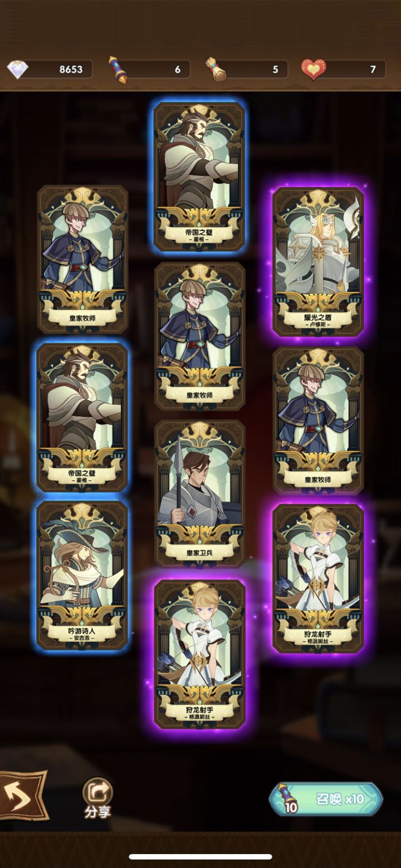The width and height of the screenshot is (401, 868).
Task: Select the topmost 帝国之壁 霍根 card
Action: (x=200, y=176)
